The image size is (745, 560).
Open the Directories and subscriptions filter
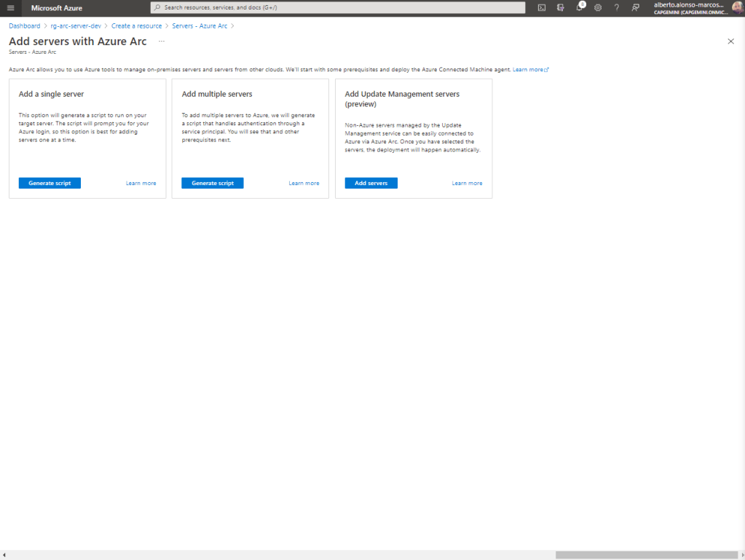(x=561, y=7)
